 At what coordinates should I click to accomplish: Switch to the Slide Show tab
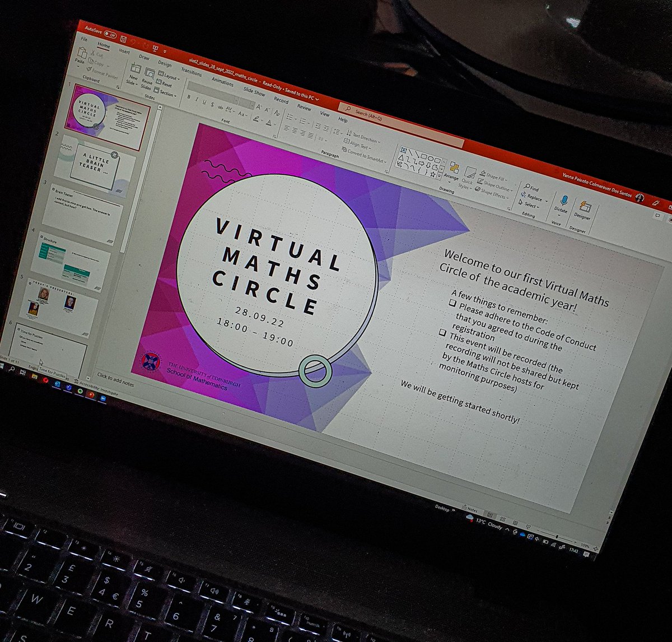tap(254, 91)
